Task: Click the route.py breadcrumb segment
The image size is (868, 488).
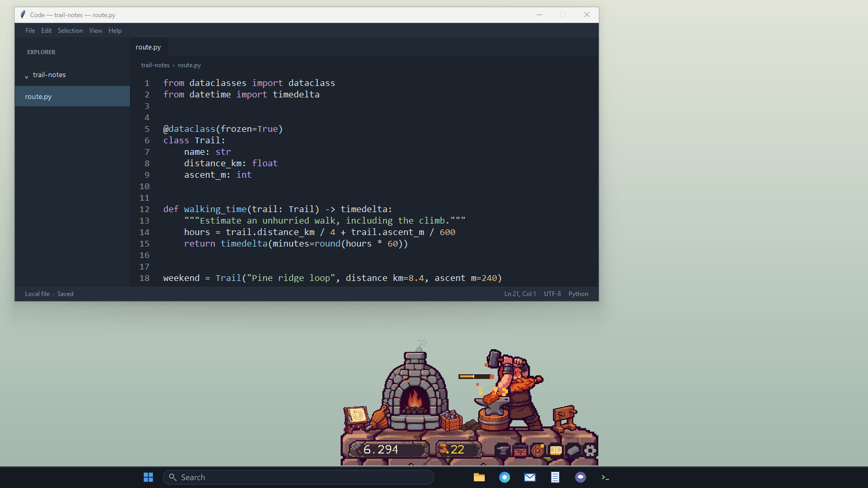Action: pos(189,65)
